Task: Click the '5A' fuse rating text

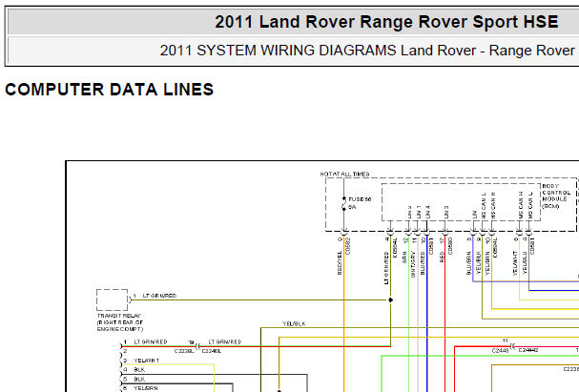Action: 352,207
